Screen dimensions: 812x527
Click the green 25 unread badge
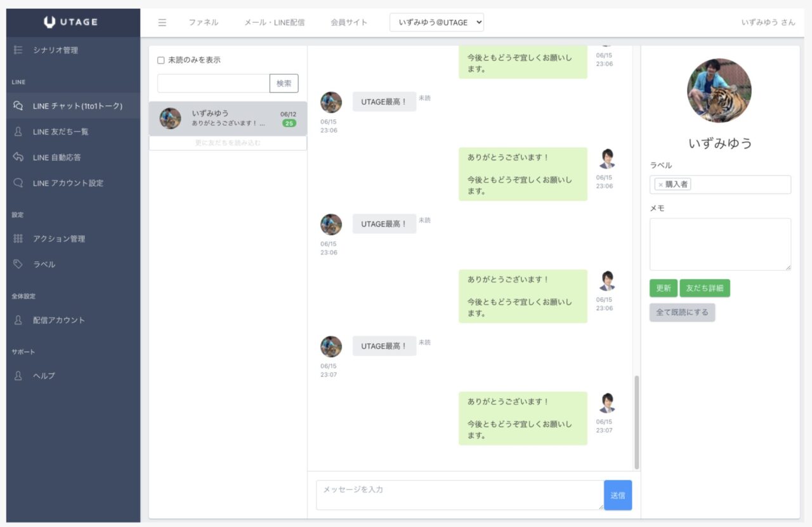click(x=289, y=123)
